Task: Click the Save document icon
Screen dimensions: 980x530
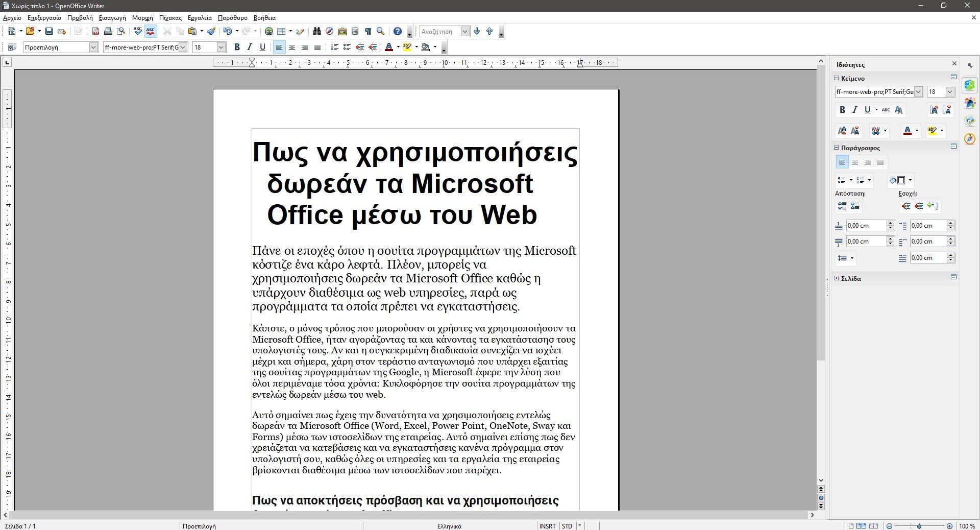Action: [49, 32]
